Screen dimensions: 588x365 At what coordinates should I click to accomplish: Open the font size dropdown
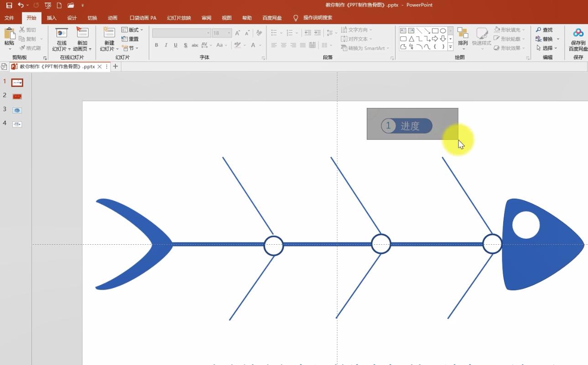(x=229, y=33)
